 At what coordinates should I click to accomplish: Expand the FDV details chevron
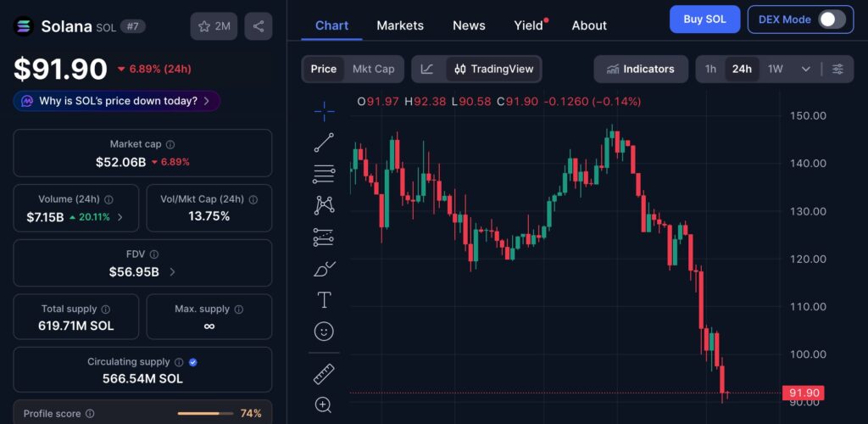coord(173,272)
